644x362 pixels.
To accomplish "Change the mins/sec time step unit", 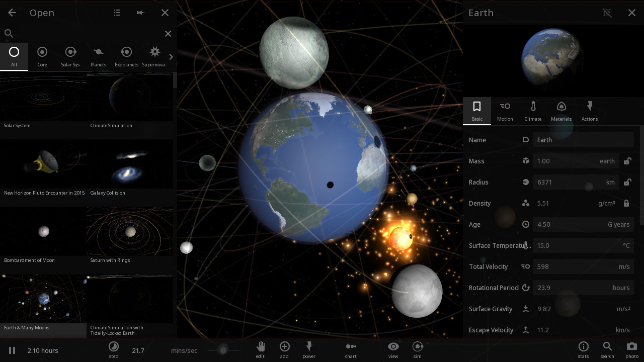I will (184, 350).
